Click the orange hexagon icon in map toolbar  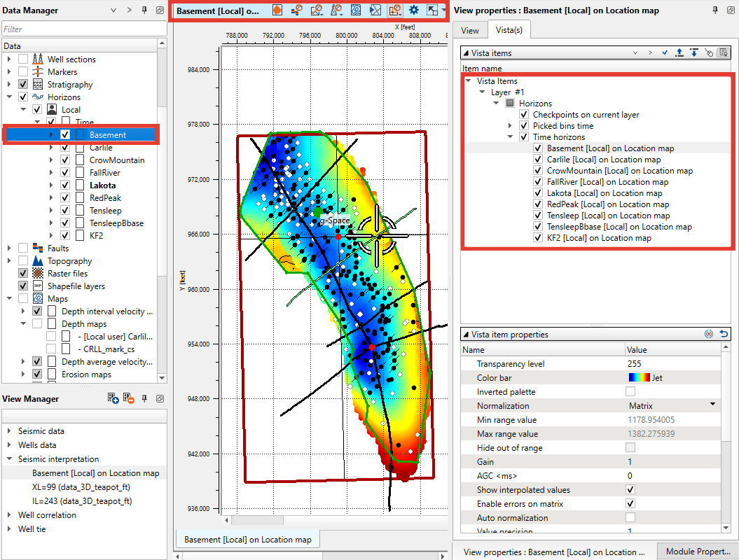pos(277,10)
